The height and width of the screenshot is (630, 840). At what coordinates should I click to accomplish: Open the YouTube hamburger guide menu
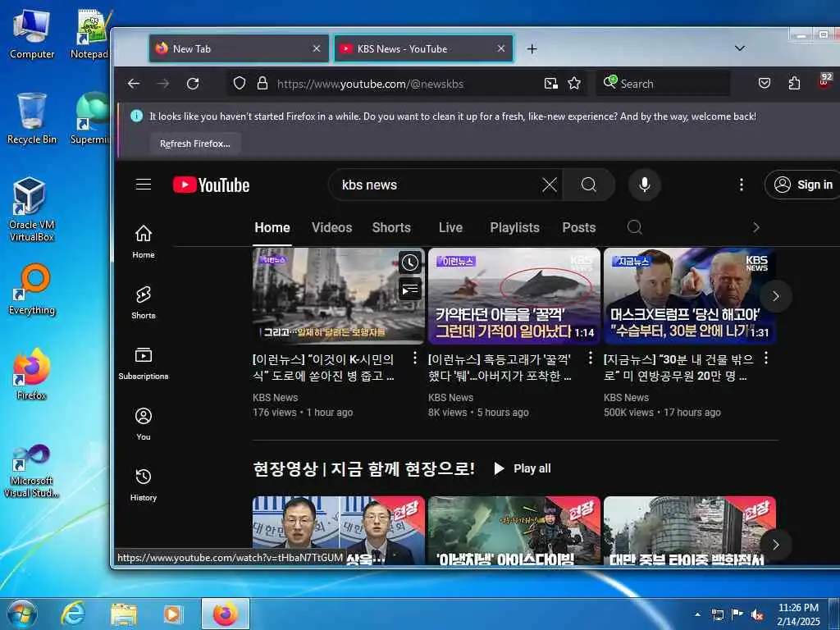click(144, 185)
